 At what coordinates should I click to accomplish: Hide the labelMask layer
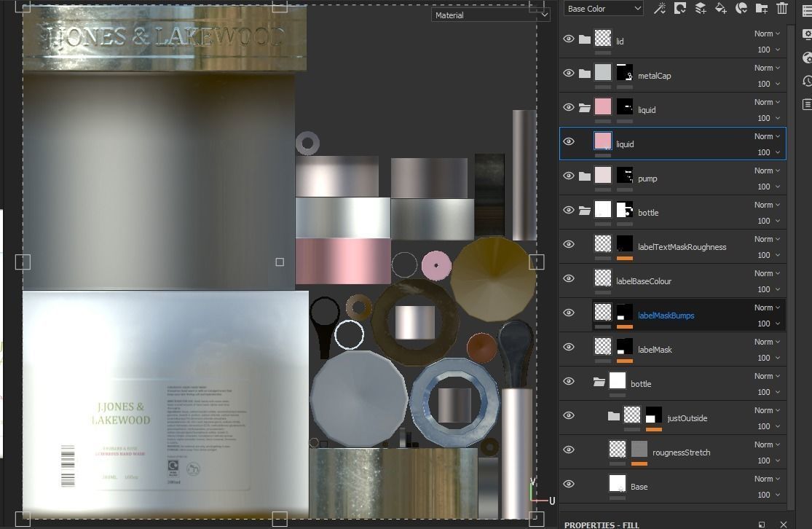click(x=569, y=347)
